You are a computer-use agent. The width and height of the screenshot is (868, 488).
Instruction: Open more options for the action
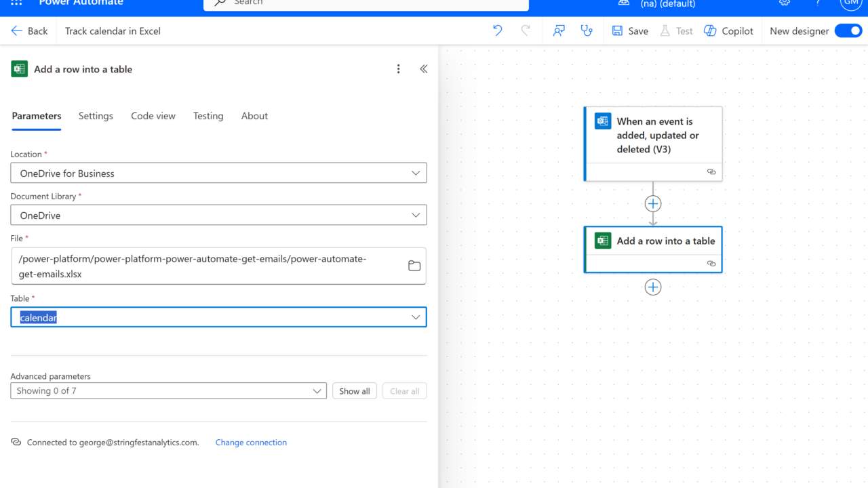click(x=399, y=69)
